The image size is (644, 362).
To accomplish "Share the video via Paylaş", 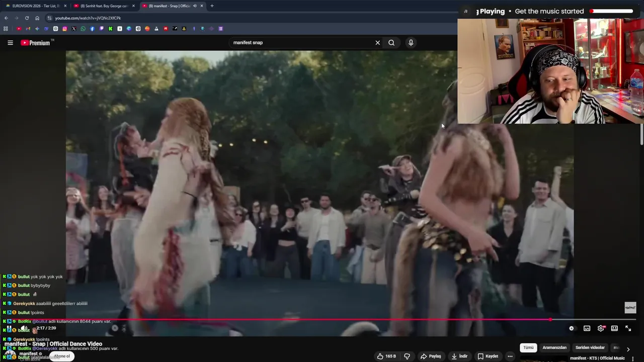I will tap(431, 356).
